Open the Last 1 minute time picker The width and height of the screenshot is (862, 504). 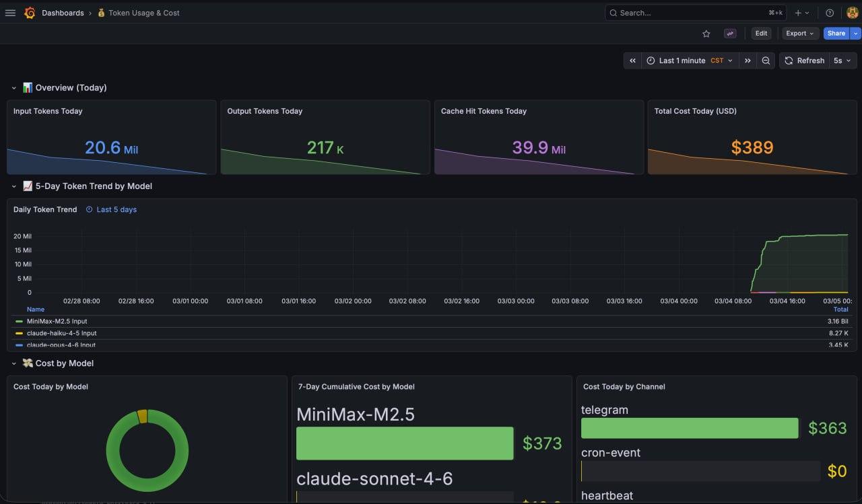pyautogui.click(x=689, y=61)
